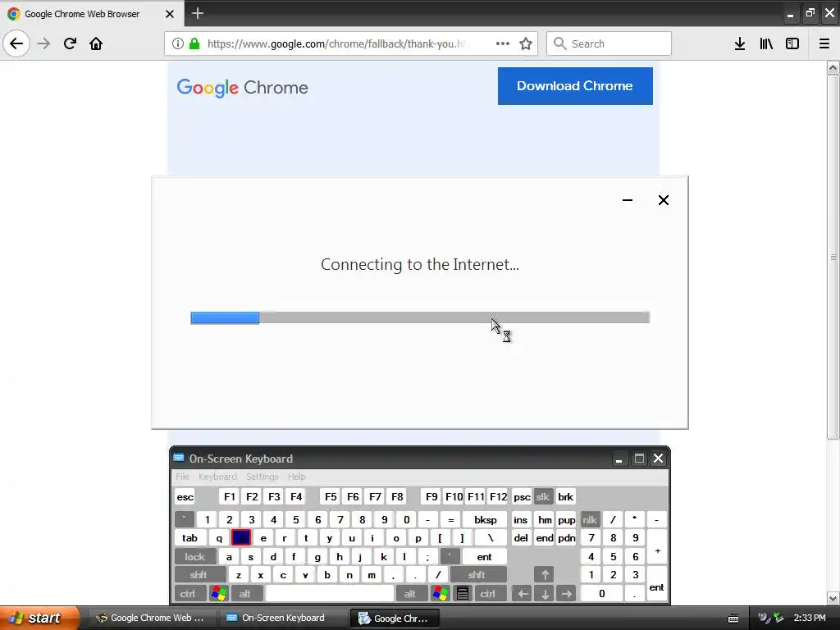
Task: Close the Connecting to the Internet dialog
Action: [663, 200]
